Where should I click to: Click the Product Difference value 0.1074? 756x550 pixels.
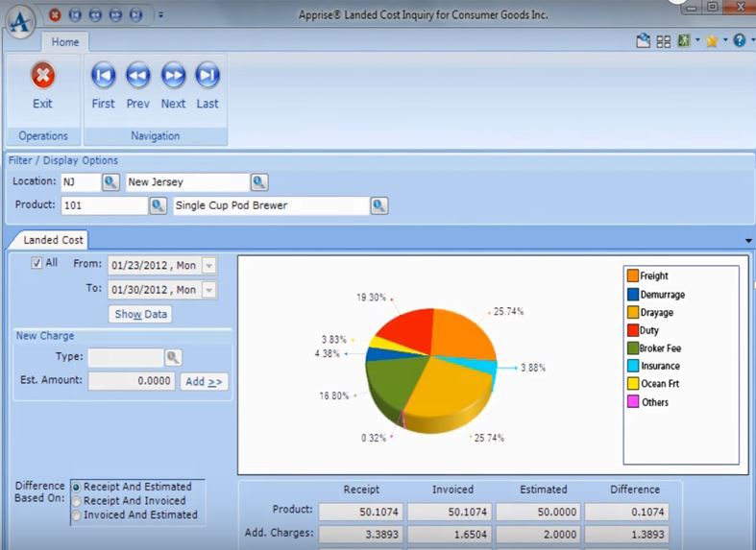626,512
